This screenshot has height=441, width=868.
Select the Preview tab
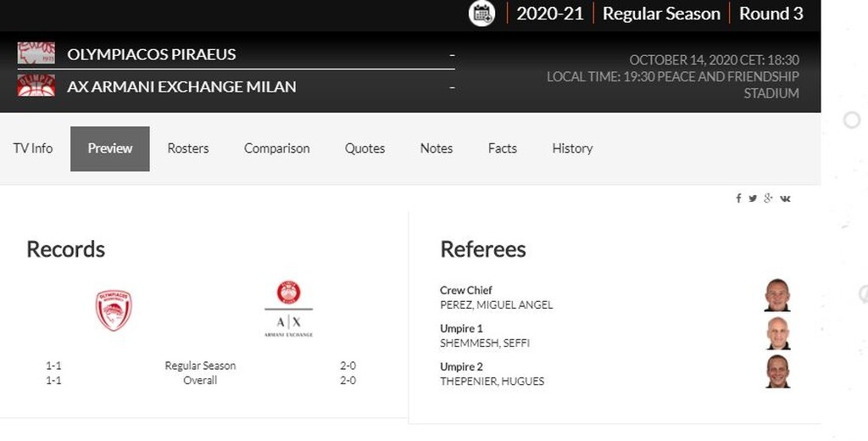coord(109,148)
